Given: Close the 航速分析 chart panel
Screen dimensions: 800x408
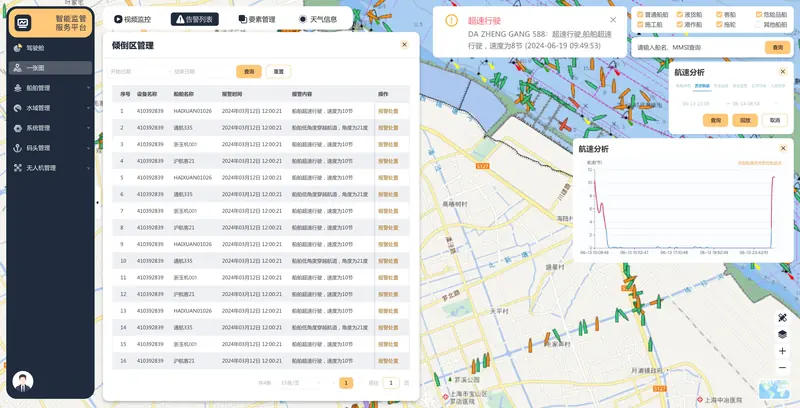Looking at the screenshot, I should pyautogui.click(x=783, y=148).
